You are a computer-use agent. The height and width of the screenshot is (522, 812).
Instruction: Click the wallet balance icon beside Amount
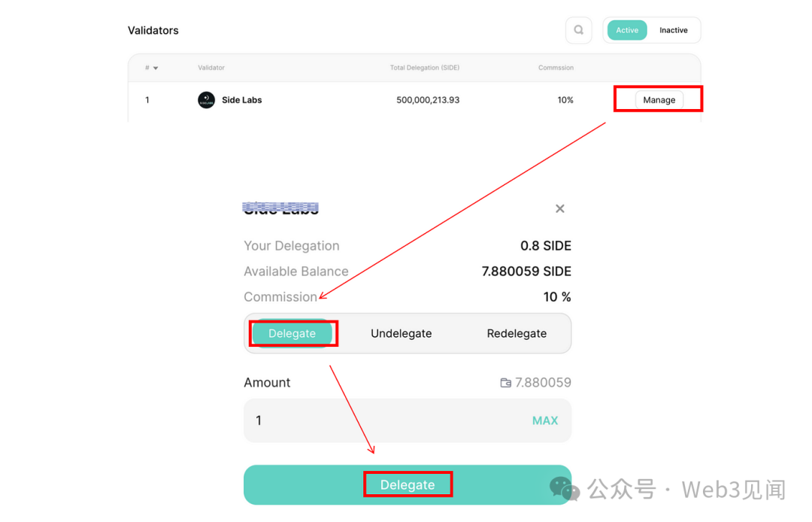pos(505,383)
